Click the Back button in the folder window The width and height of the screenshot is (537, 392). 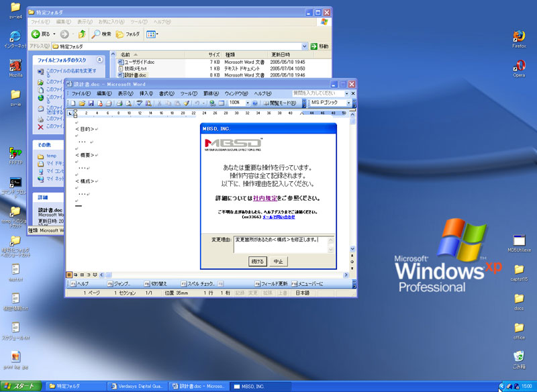[x=41, y=34]
